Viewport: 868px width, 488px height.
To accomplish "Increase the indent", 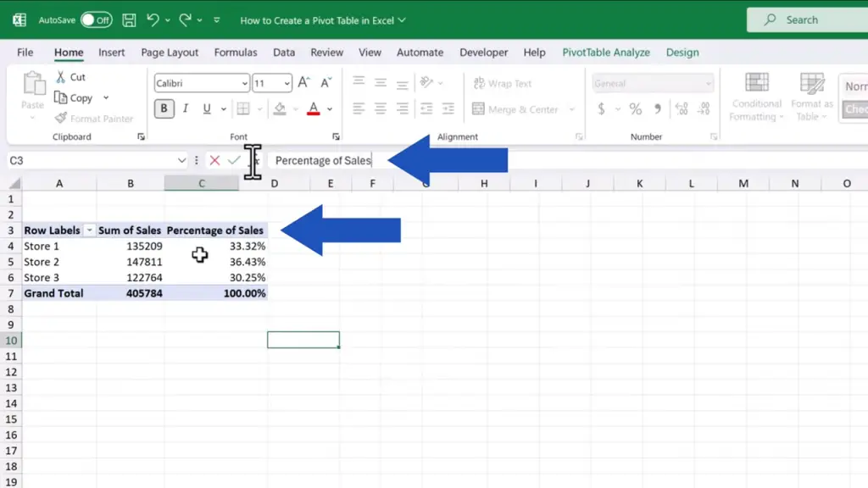I will [448, 108].
